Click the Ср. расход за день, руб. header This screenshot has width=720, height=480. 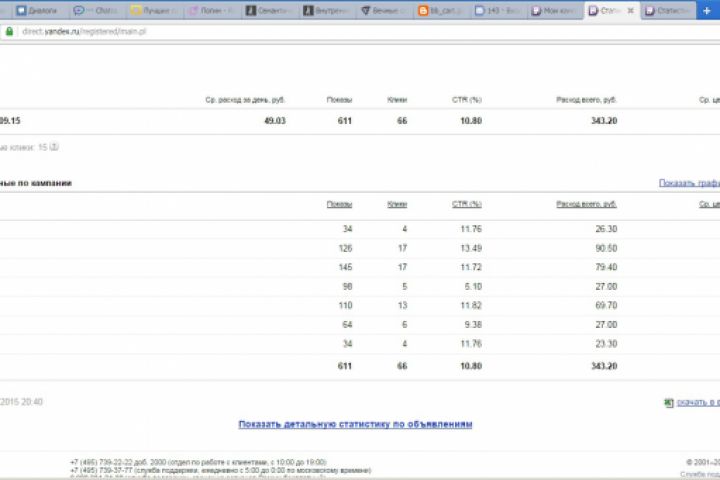point(245,100)
